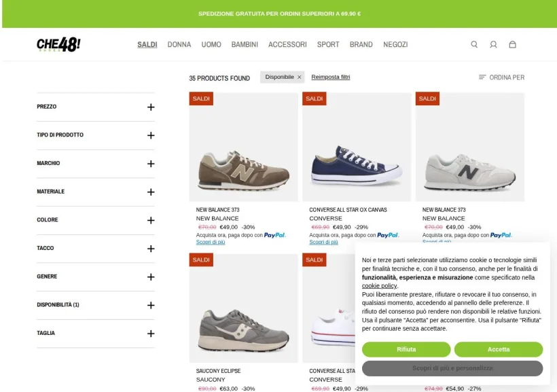Expand the Marchio filter
This screenshot has height=392, width=557.
pyautogui.click(x=96, y=164)
